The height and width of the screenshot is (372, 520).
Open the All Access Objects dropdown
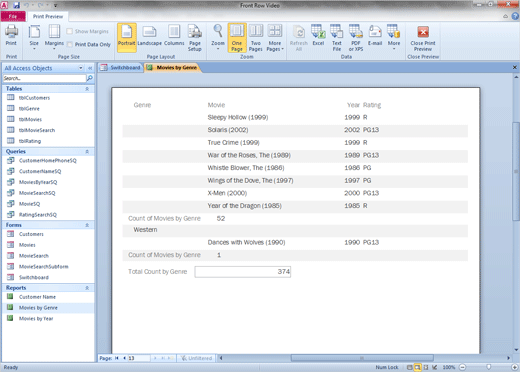(81, 68)
